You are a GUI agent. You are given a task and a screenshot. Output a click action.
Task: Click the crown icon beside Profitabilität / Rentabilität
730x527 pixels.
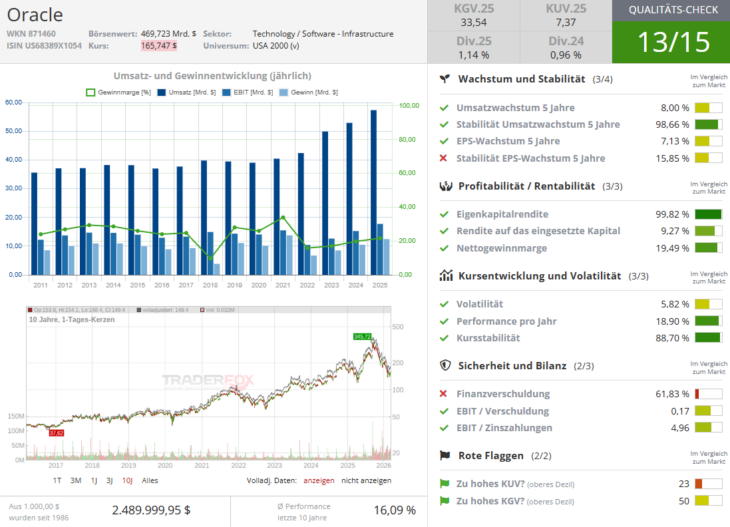(x=445, y=186)
